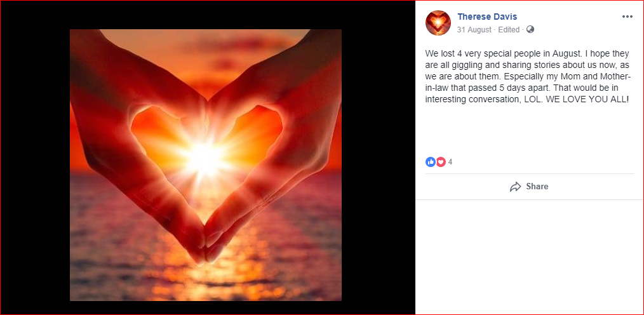Open the reactions count showing 4

coord(450,162)
